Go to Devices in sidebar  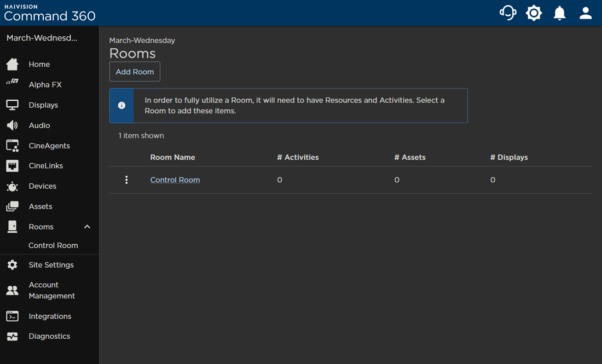coord(42,186)
